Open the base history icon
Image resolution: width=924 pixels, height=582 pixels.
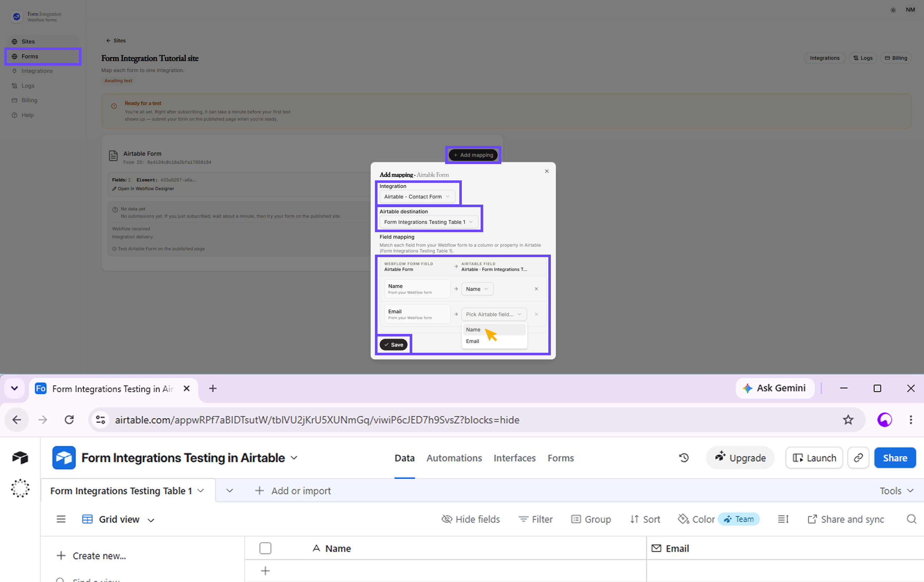[684, 458]
